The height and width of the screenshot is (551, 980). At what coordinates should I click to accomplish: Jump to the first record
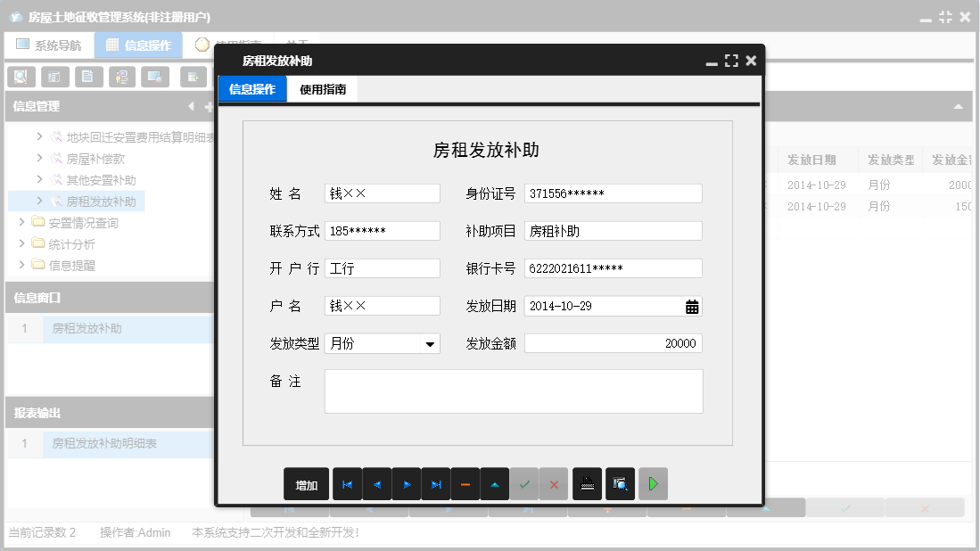[348, 483]
